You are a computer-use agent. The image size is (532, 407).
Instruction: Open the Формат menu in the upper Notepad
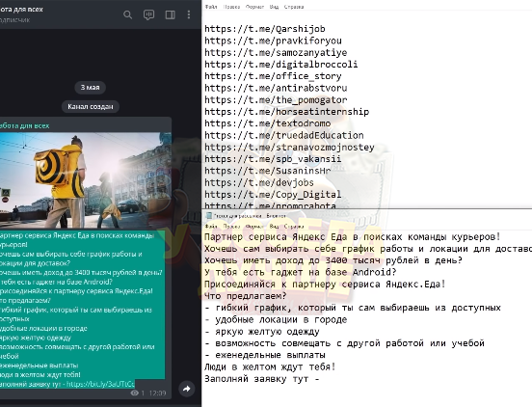(x=254, y=7)
